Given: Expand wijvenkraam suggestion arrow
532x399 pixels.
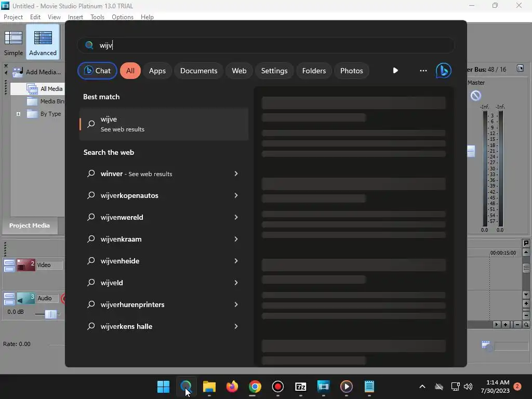Looking at the screenshot, I should pos(236,239).
